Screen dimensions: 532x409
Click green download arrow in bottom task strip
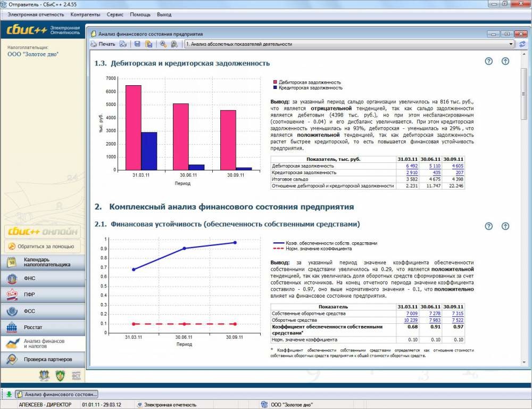[9, 395]
